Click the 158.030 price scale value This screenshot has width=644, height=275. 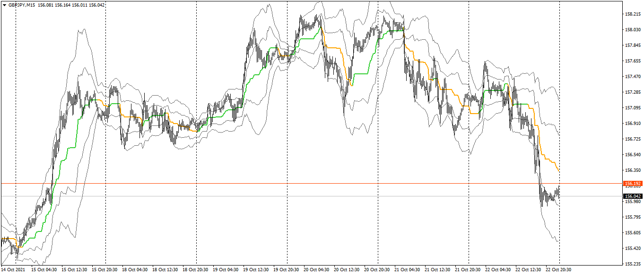coord(633,30)
